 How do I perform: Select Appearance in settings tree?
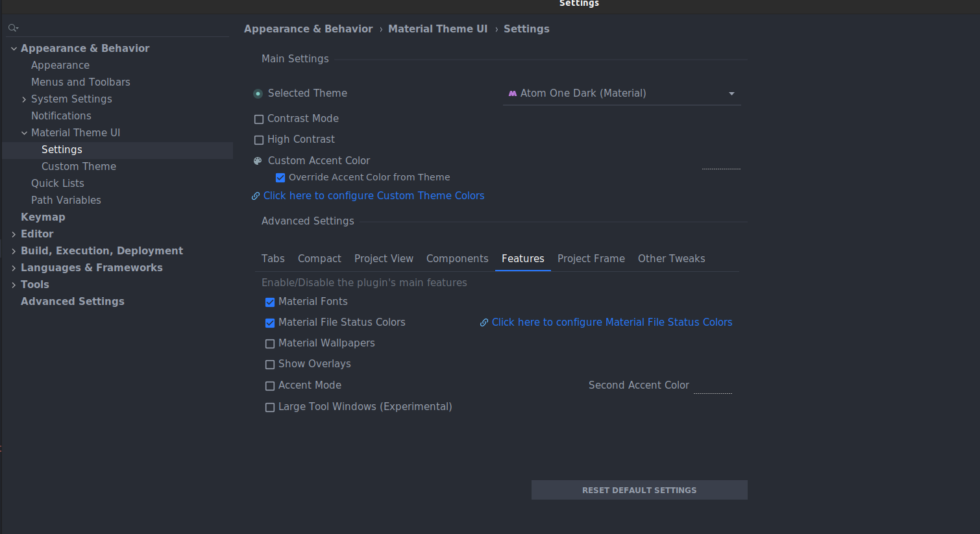(x=60, y=65)
